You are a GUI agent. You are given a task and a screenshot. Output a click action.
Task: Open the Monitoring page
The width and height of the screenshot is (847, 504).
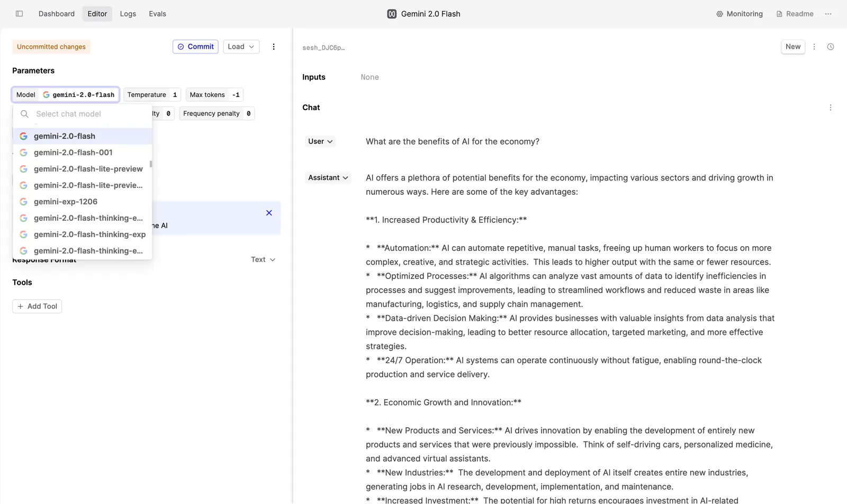click(739, 14)
